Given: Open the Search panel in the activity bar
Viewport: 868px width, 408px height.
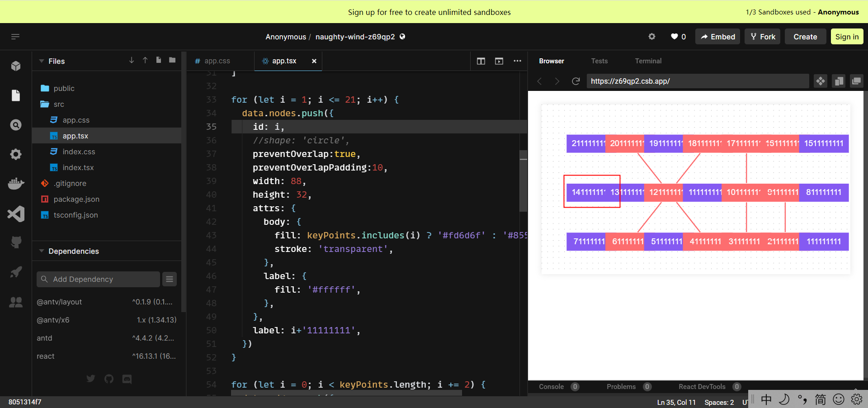Looking at the screenshot, I should pos(16,125).
